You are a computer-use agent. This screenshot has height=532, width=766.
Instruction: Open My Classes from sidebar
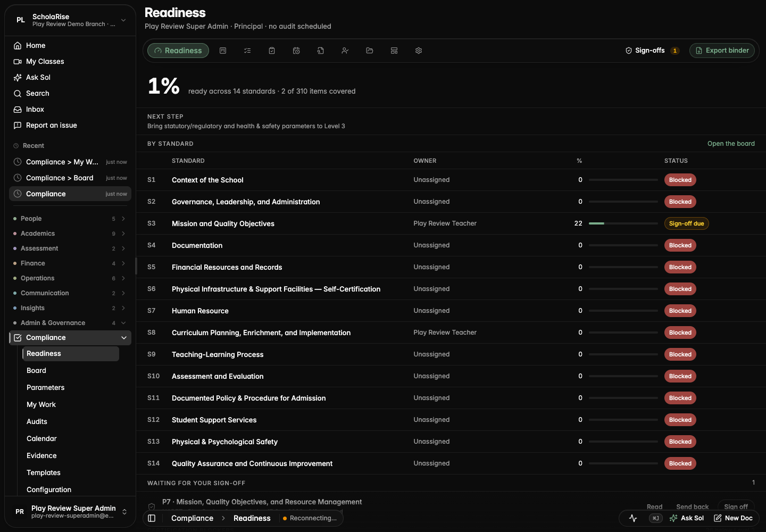click(70, 61)
